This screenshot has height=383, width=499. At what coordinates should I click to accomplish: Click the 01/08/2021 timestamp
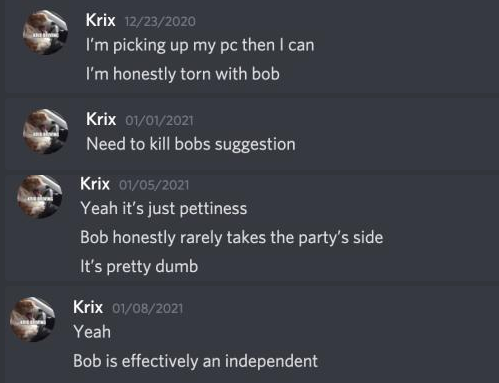[x=148, y=308]
